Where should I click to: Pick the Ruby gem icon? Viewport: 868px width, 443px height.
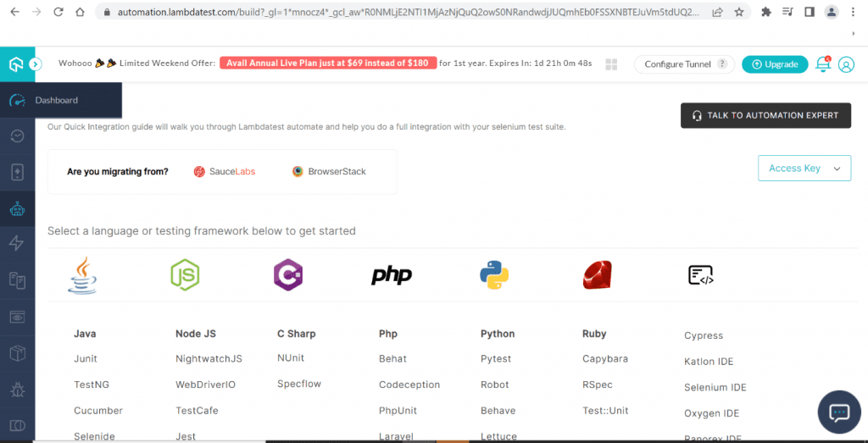(597, 274)
